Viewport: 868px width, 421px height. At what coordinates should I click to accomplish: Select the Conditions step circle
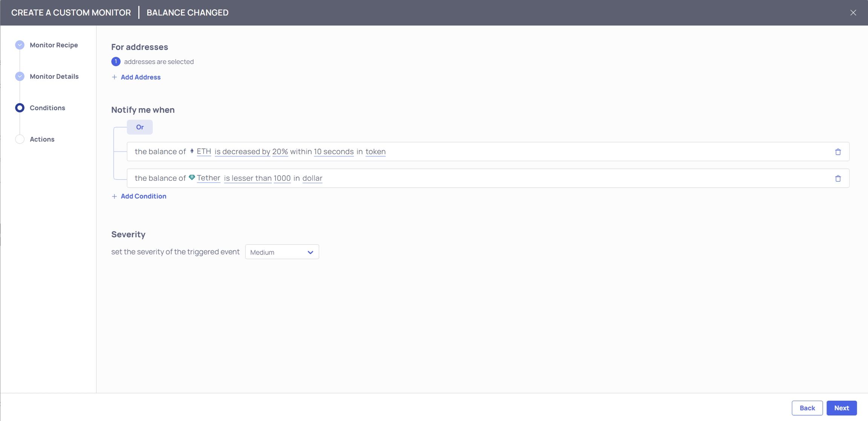[x=20, y=108]
